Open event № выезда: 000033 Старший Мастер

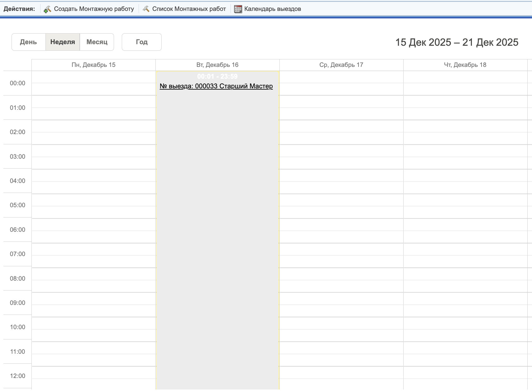[216, 86]
